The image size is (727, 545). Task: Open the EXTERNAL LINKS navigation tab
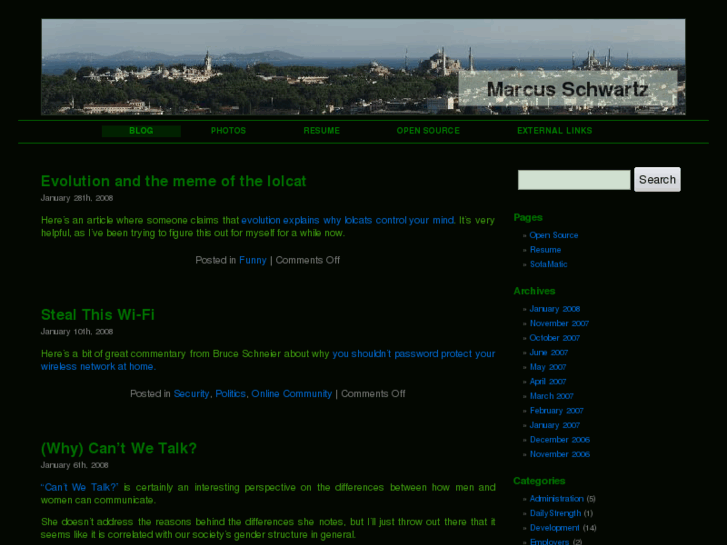555,131
